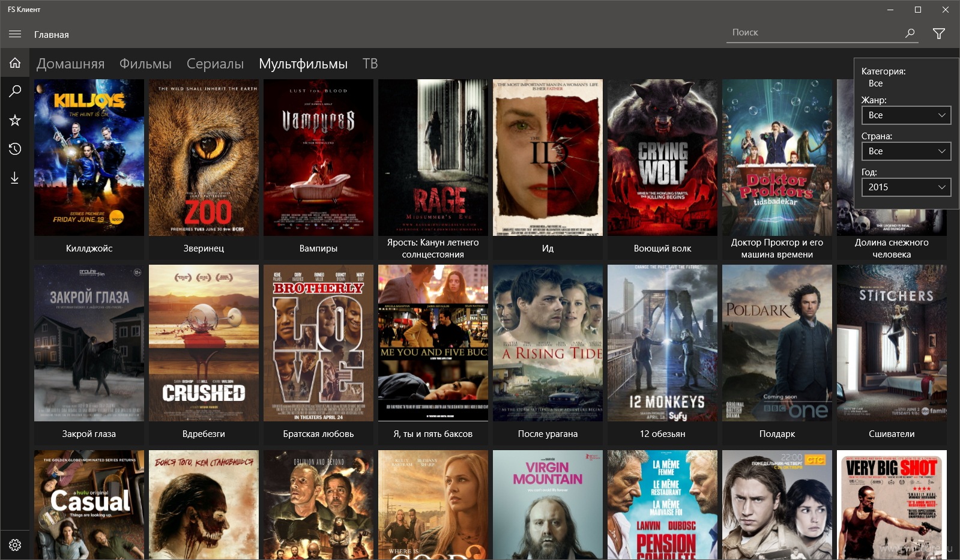960x560 pixels.
Task: Click the title Ид
Action: click(x=548, y=248)
